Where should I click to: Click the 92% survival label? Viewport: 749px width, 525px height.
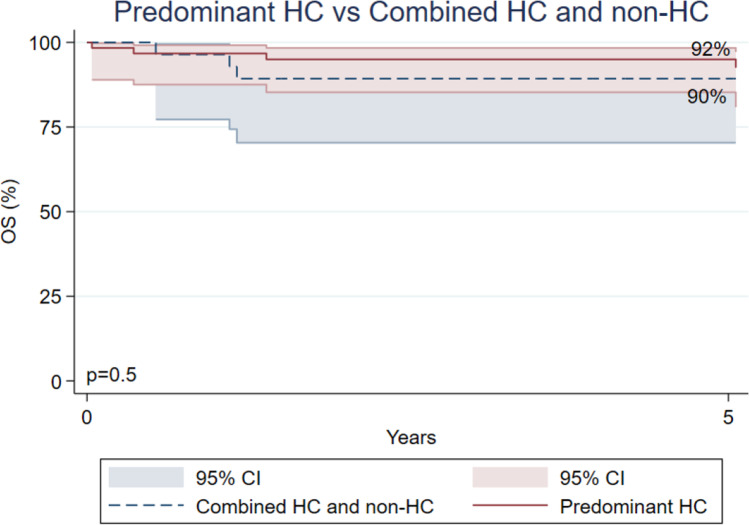pos(707,49)
